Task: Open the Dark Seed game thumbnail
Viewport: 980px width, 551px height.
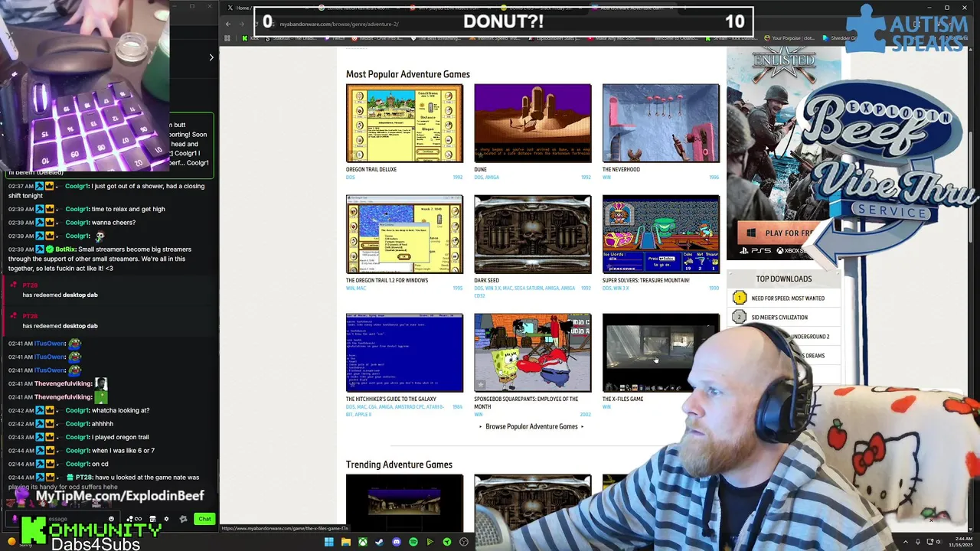Action: pos(532,234)
